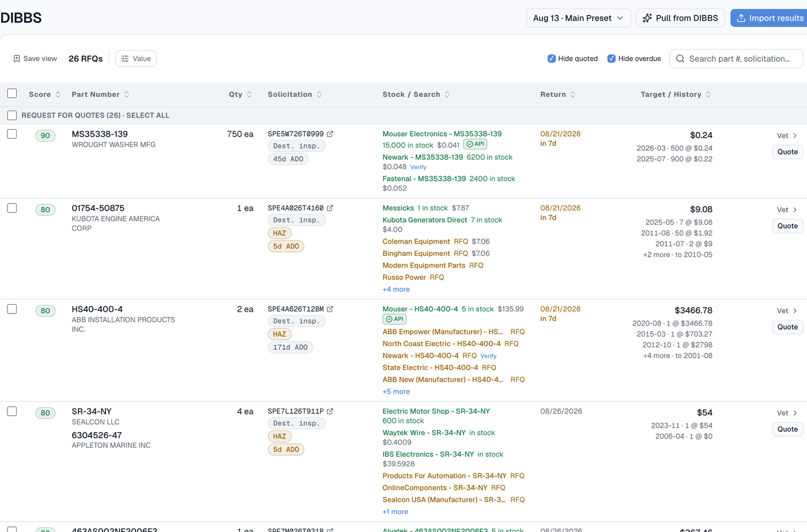The width and height of the screenshot is (807, 532).
Task: Click the API badge under Mouser HS40-400-4
Action: click(x=394, y=319)
